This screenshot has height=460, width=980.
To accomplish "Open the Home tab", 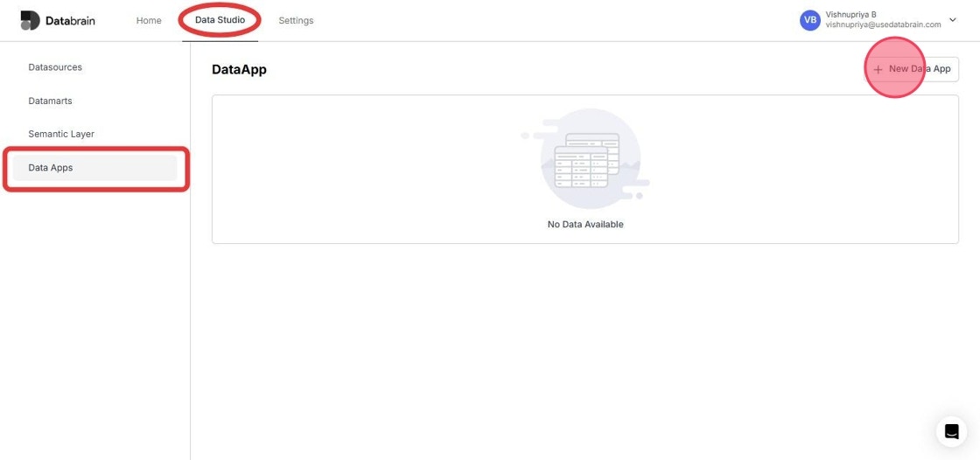I will 149,21.
